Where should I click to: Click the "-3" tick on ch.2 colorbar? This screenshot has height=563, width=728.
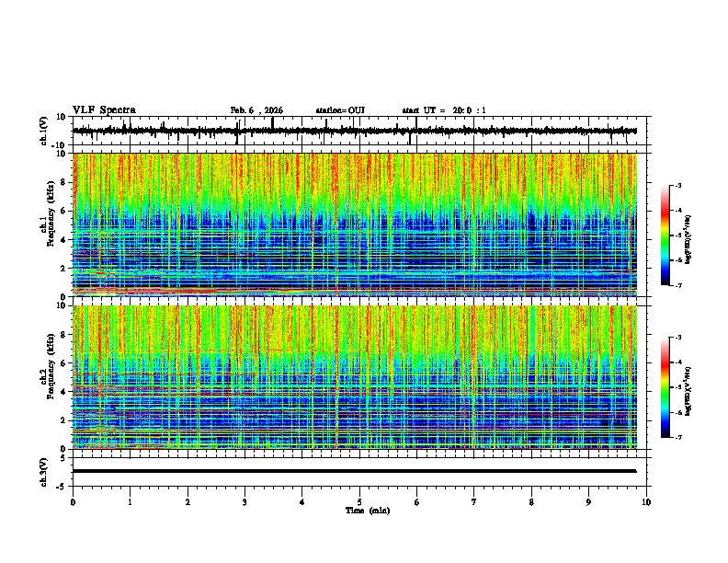678,338
